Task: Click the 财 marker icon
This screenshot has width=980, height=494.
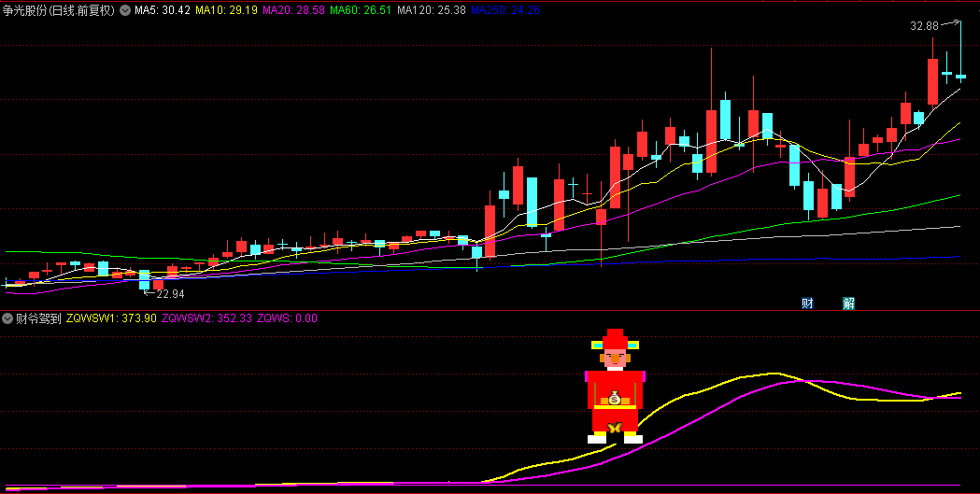Action: point(807,303)
